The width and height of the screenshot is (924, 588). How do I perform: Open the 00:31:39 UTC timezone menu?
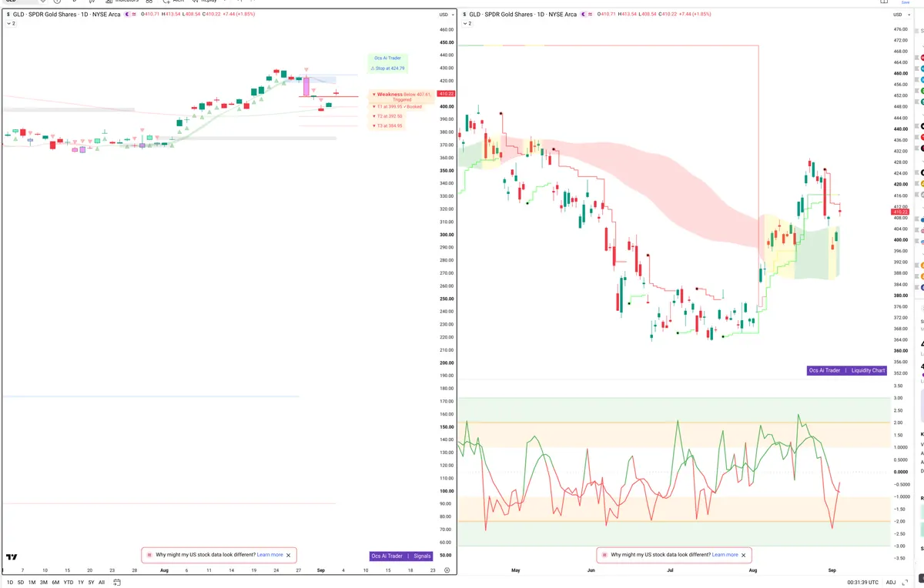point(863,583)
